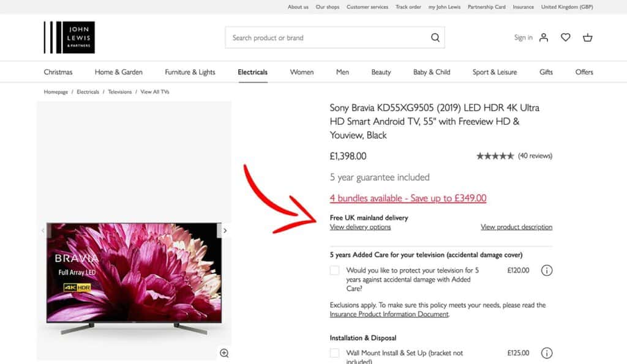This screenshot has width=627, height=364.
Task: Go to Televisions breadcrumb
Action: click(120, 92)
